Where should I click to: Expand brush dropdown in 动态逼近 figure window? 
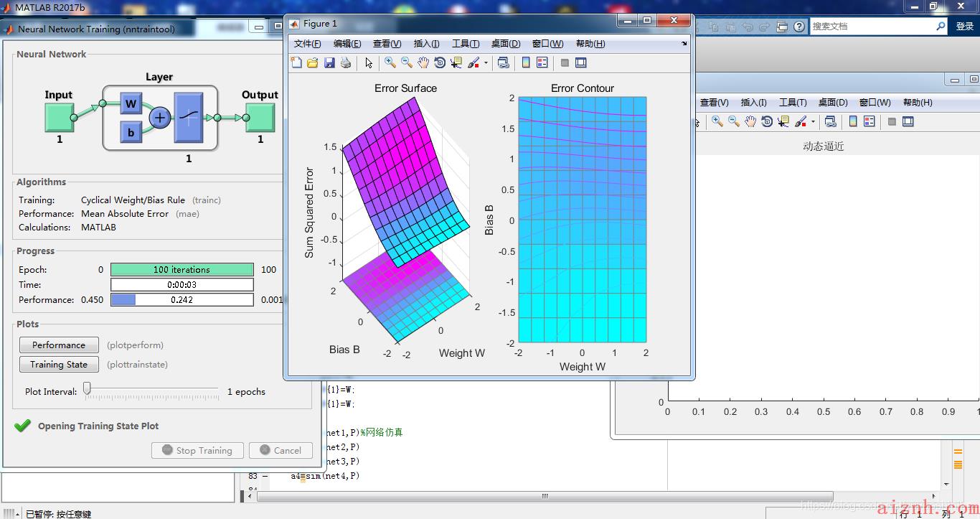(813, 122)
